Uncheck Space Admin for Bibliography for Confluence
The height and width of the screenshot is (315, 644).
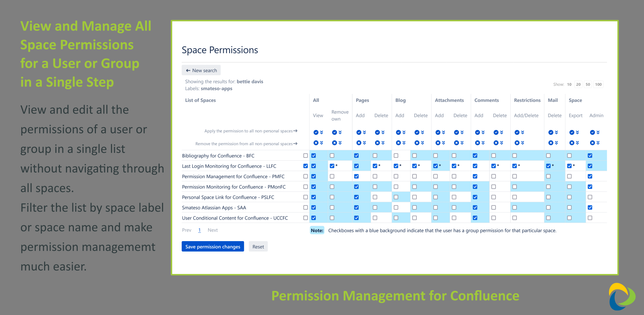[x=590, y=155]
